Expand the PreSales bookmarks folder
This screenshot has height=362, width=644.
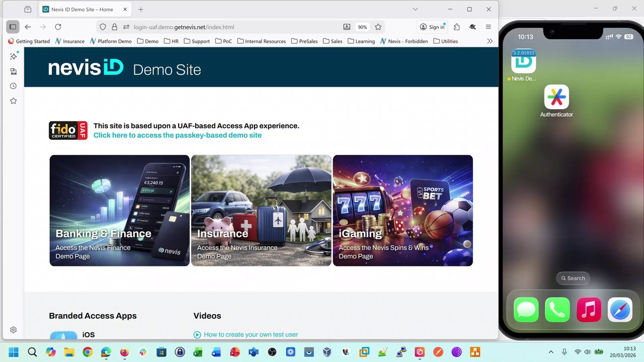[304, 41]
